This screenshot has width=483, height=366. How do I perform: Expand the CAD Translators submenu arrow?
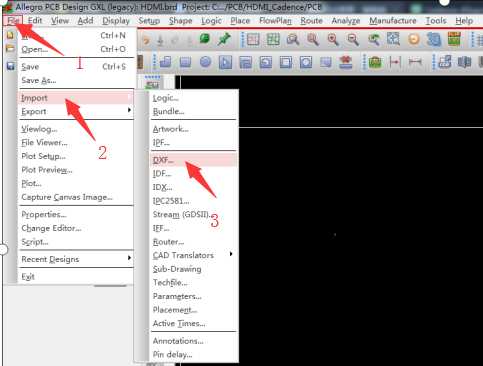(231, 254)
